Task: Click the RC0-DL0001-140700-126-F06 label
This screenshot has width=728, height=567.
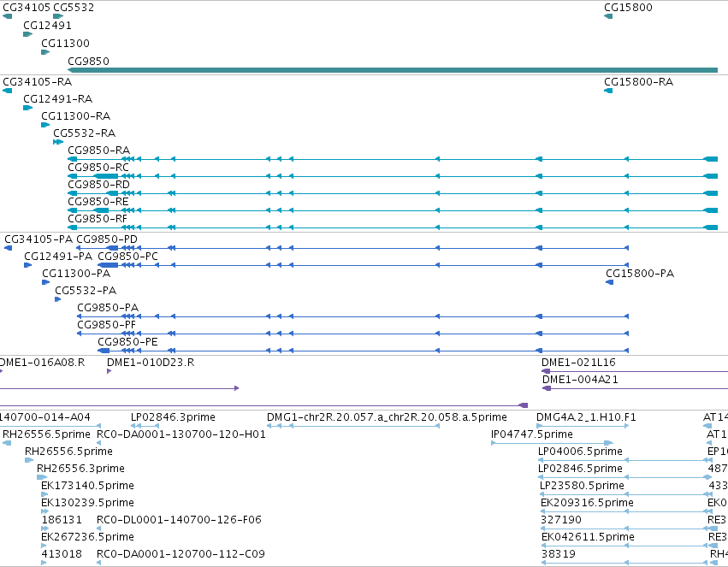Action: coord(179,520)
